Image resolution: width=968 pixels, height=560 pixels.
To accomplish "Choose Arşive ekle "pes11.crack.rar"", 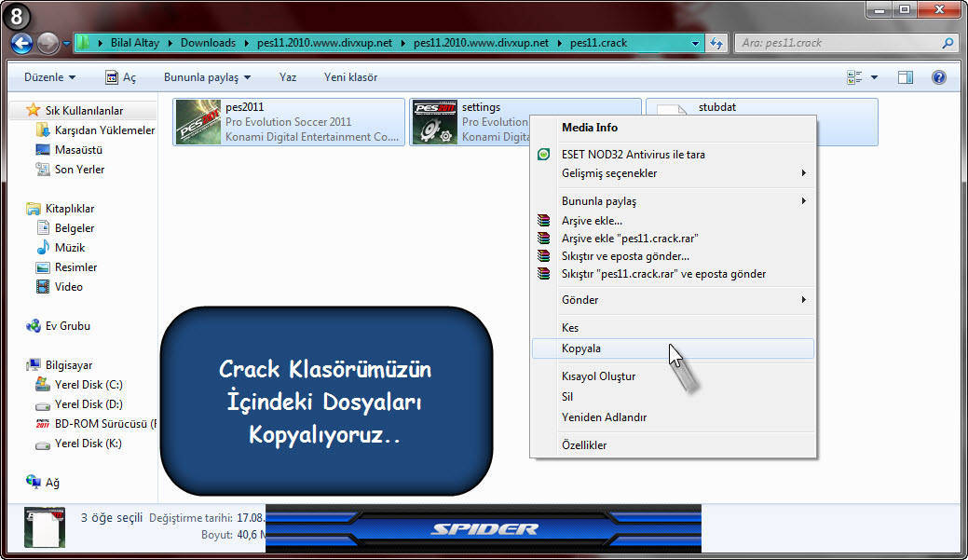I will pyautogui.click(x=673, y=239).
